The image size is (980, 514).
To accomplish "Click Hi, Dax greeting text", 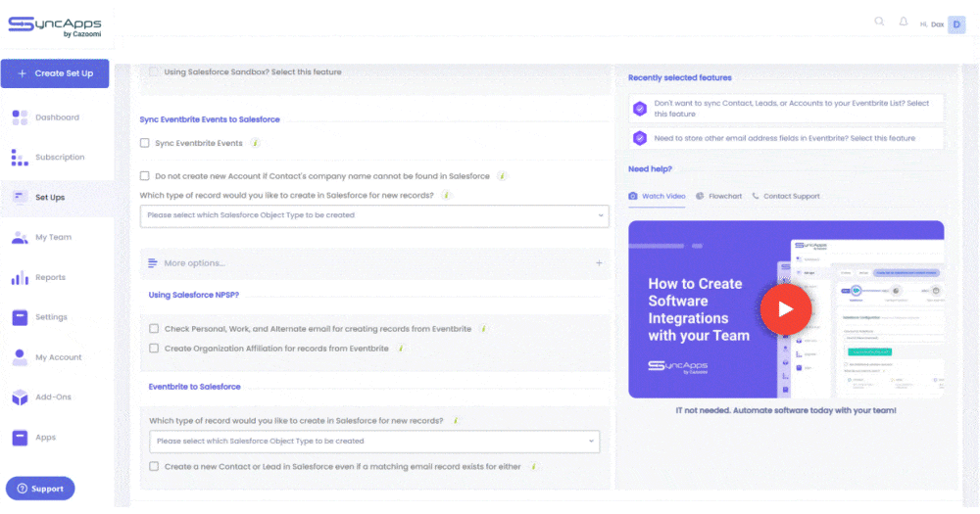I will (x=931, y=24).
